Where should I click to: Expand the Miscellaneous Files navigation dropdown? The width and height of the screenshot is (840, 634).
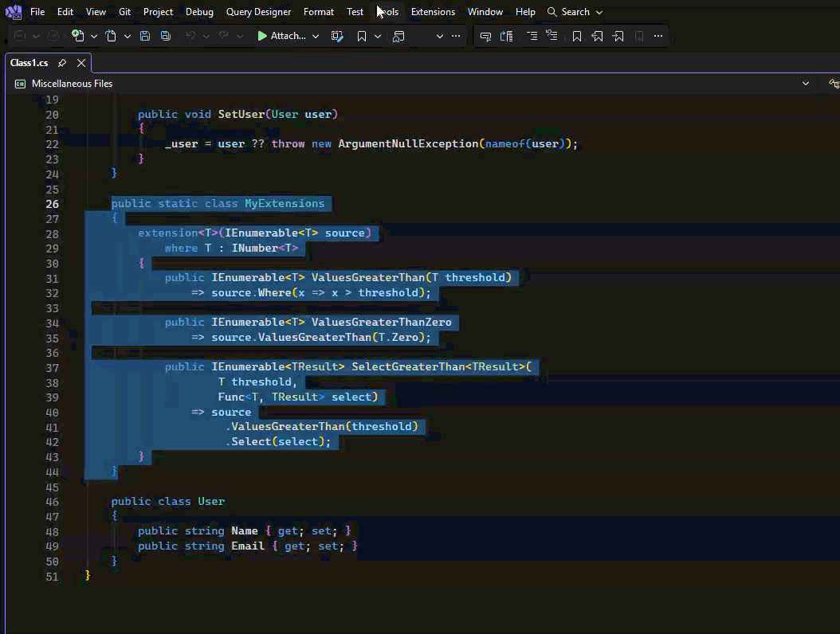[805, 84]
